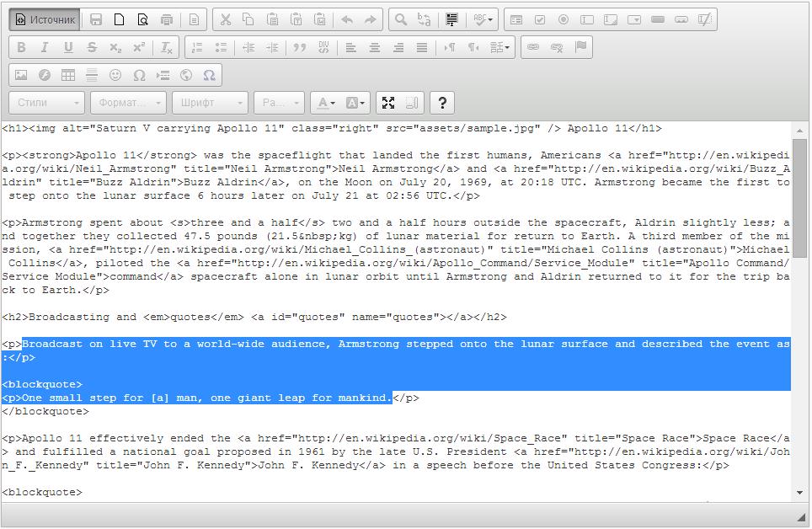Open the text color picker
This screenshot has height=529, width=812.
pyautogui.click(x=326, y=103)
